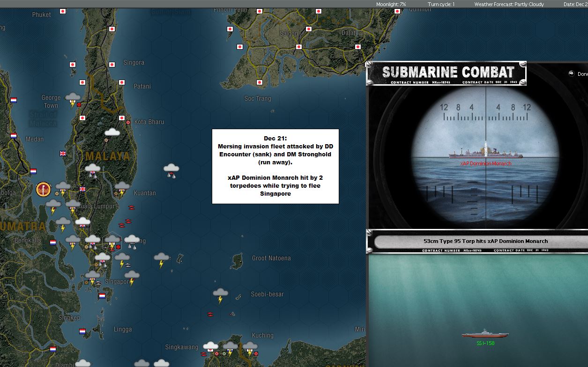Click the Japanese flag base near Dalat
Screen dimensions: 588x367
[358, 47]
